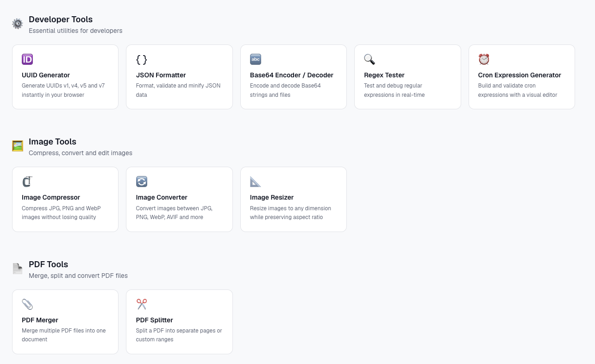Open the PDF Splitter title link
Screen dimensions: 595x364
point(155,320)
